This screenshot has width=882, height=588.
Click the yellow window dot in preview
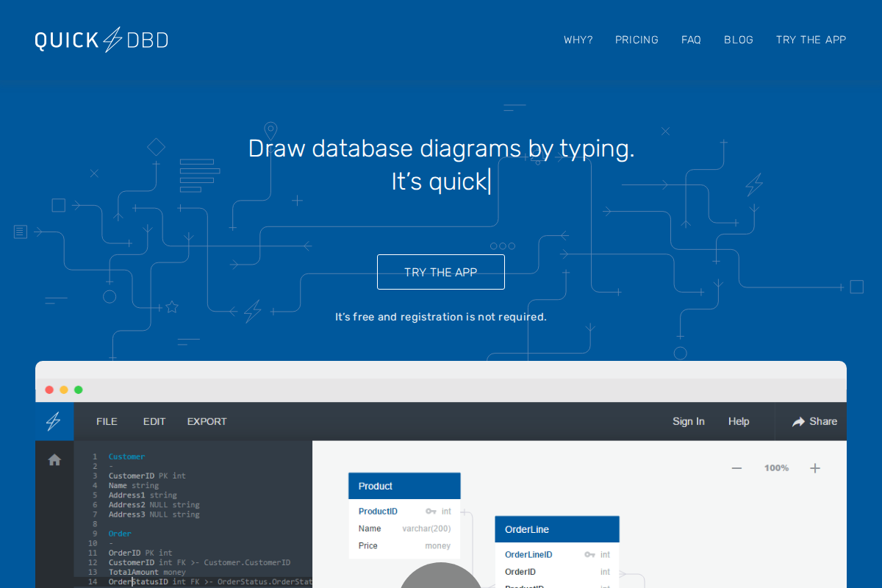64,390
